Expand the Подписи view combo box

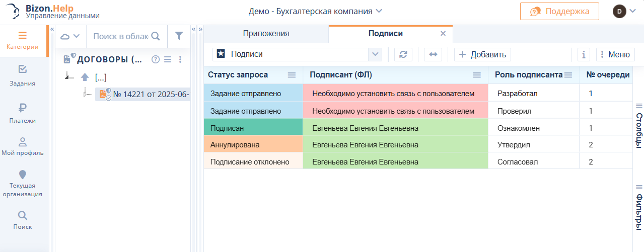point(375,54)
